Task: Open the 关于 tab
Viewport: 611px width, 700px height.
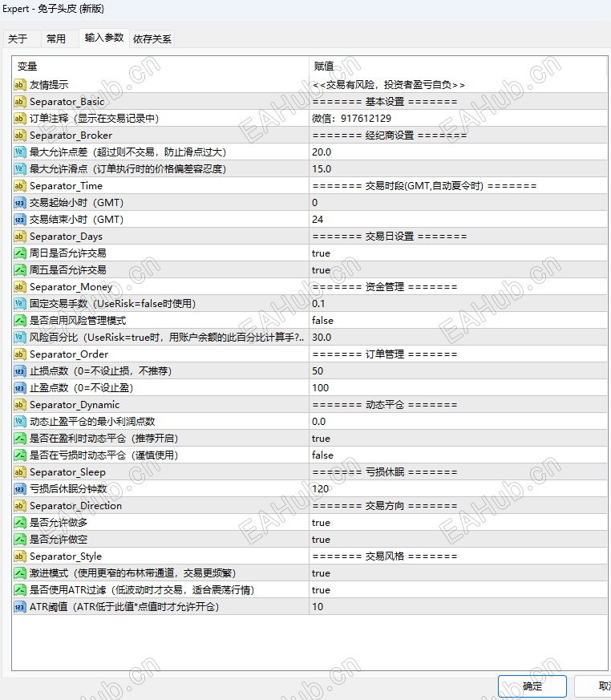Action: click(x=18, y=38)
